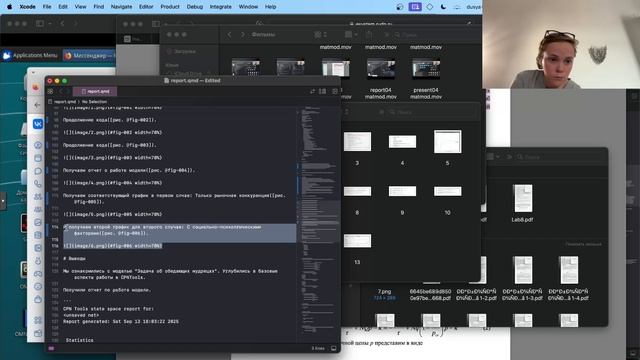Image resolution: width=640 pixels, height=360 pixels.
Task: Click the highlighted image/6.png line
Action: tap(113, 246)
